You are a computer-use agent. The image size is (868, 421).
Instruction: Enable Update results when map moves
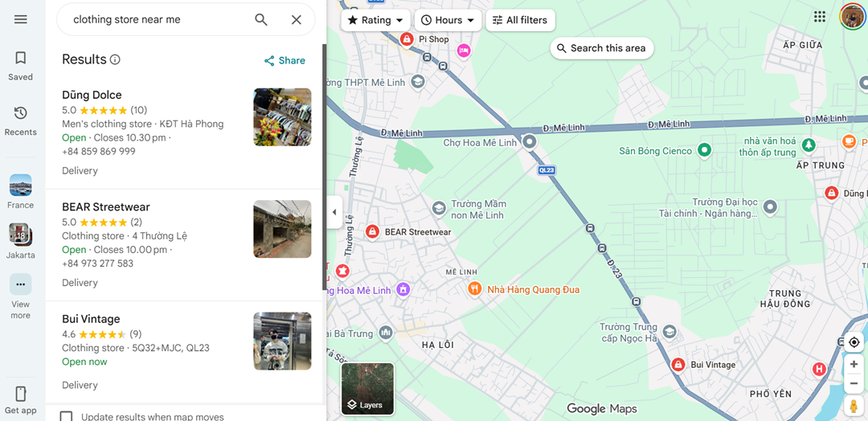[67, 416]
